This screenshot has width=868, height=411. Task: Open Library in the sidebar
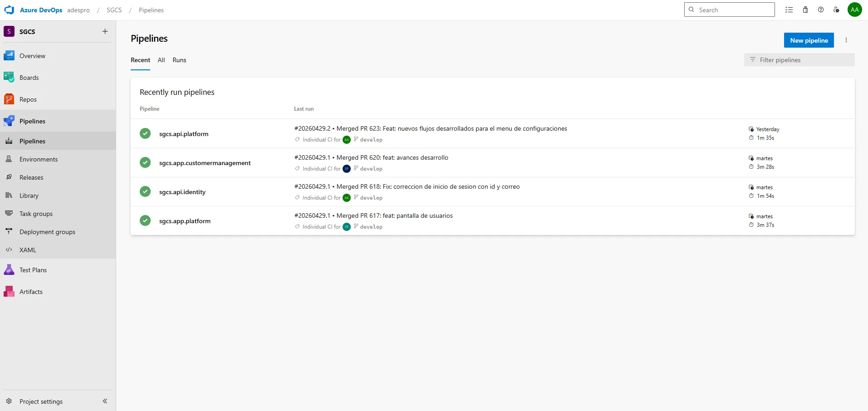58,196
